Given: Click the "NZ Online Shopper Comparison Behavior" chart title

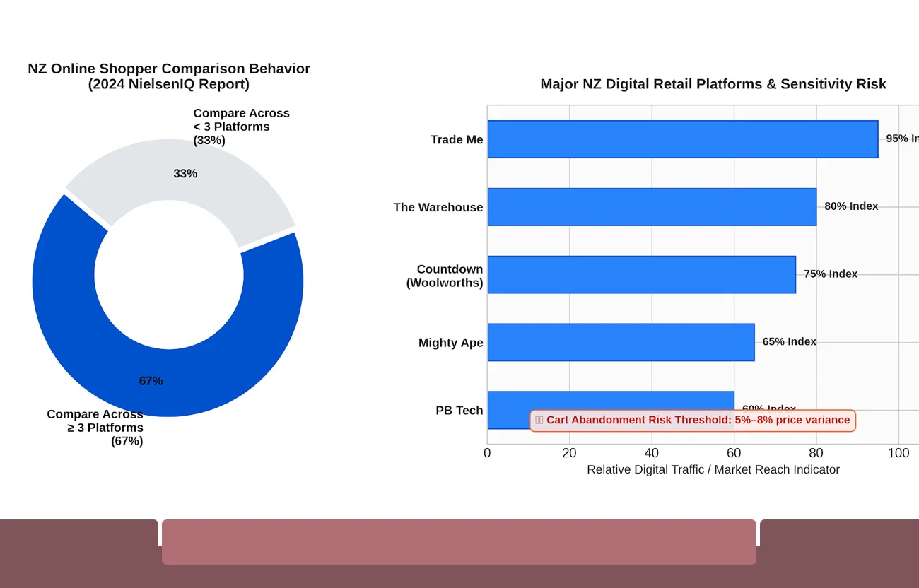Looking at the screenshot, I should coord(169,76).
